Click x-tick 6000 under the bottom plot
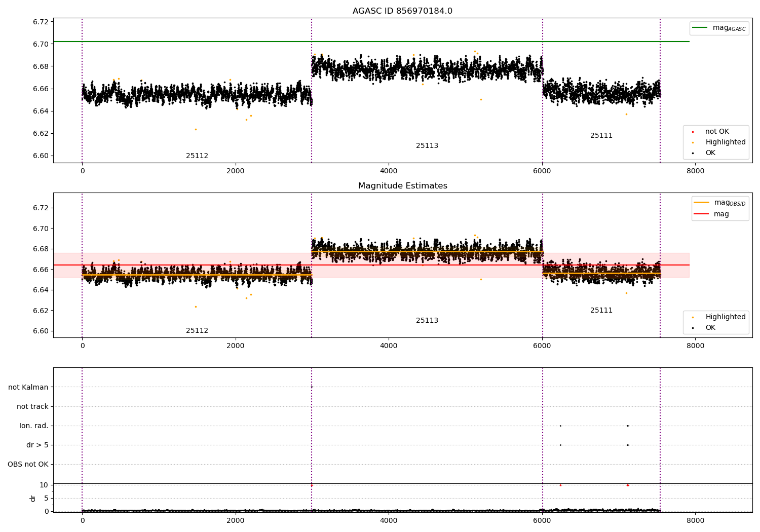The image size is (760, 532). (542, 520)
